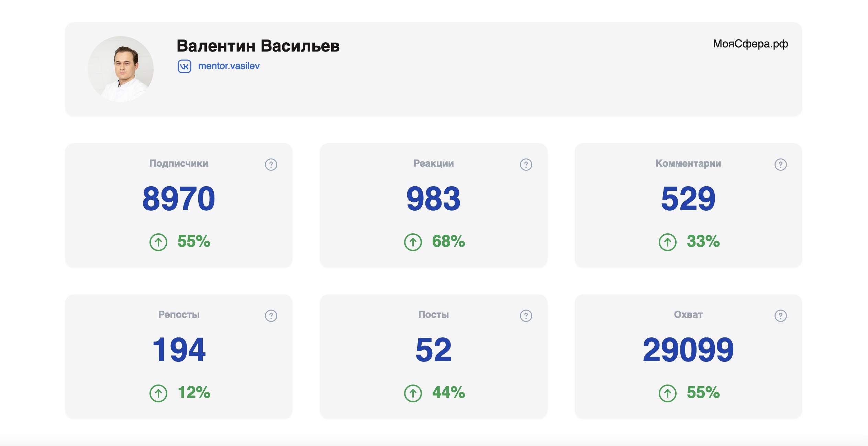
Task: Click help icon on Посты card
Action: (526, 316)
